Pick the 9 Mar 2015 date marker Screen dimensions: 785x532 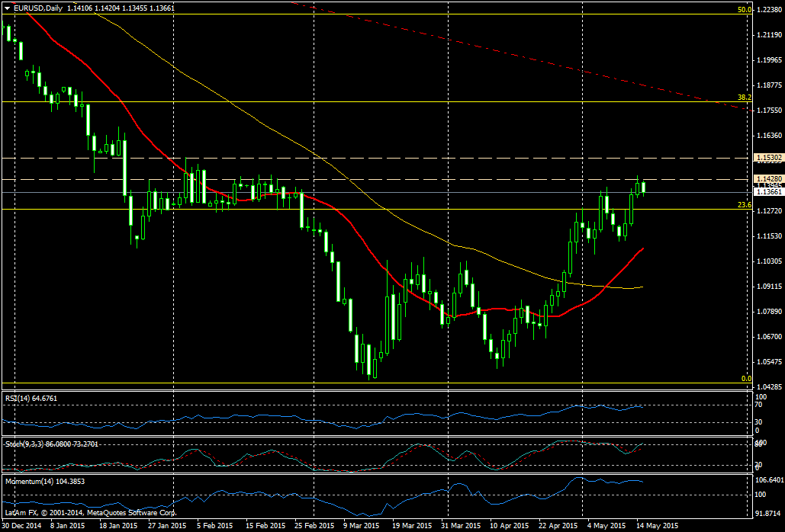tap(360, 526)
